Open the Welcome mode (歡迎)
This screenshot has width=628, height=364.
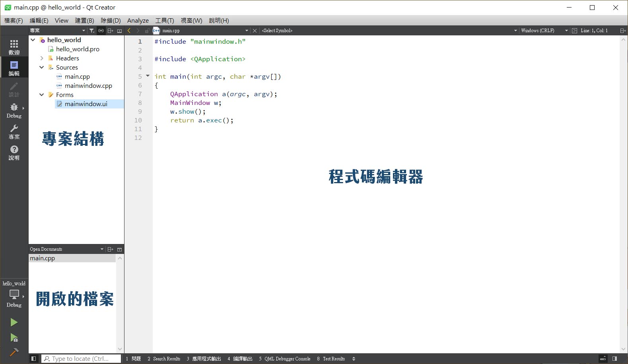point(14,47)
